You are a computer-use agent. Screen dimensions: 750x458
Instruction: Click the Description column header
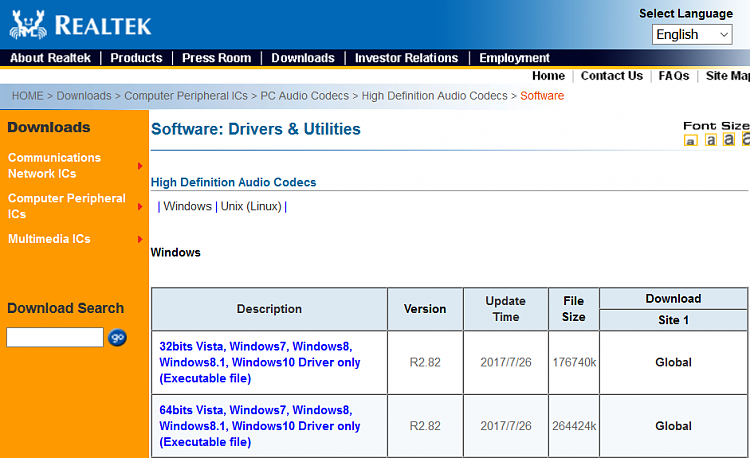(x=269, y=309)
